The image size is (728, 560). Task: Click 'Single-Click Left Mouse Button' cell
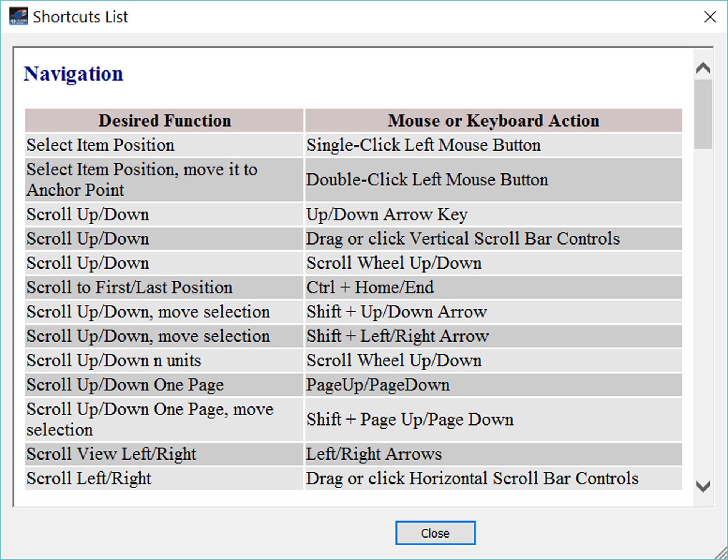click(x=493, y=145)
